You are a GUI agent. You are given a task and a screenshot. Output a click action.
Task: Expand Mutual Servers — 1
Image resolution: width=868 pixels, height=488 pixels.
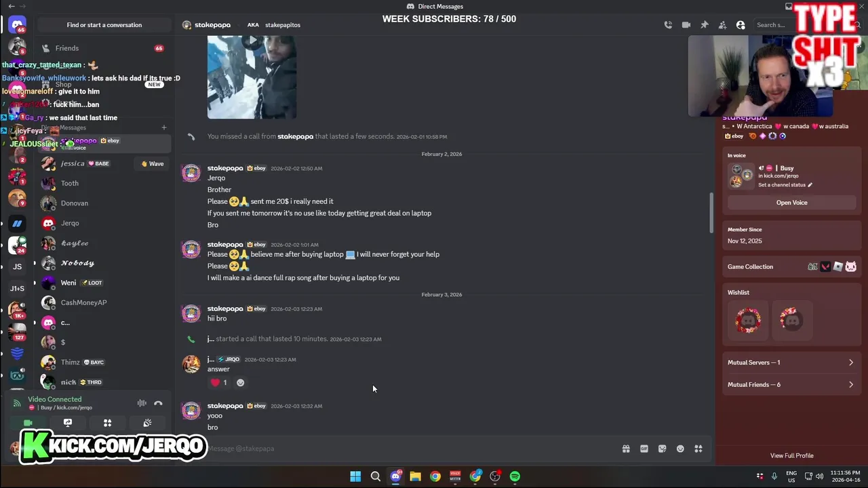pos(791,363)
